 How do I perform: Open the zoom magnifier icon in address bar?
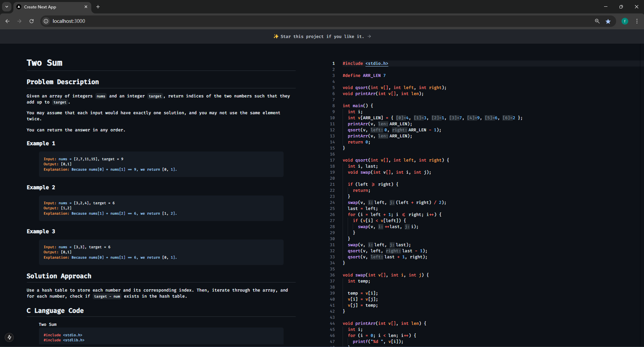pos(597,21)
